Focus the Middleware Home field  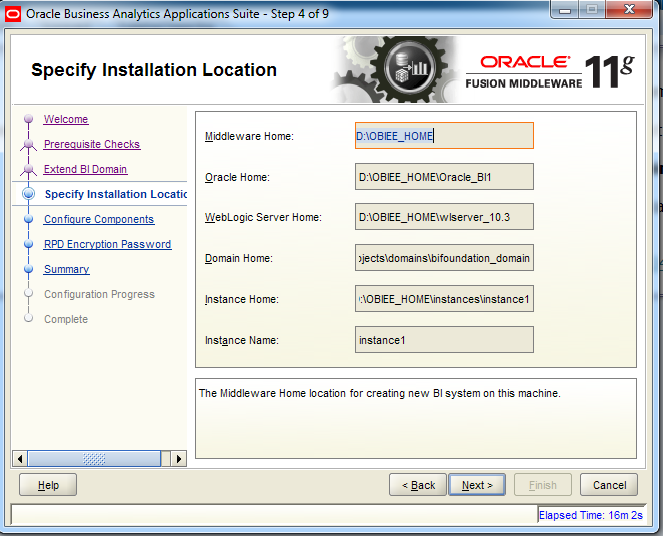pyautogui.click(x=444, y=136)
